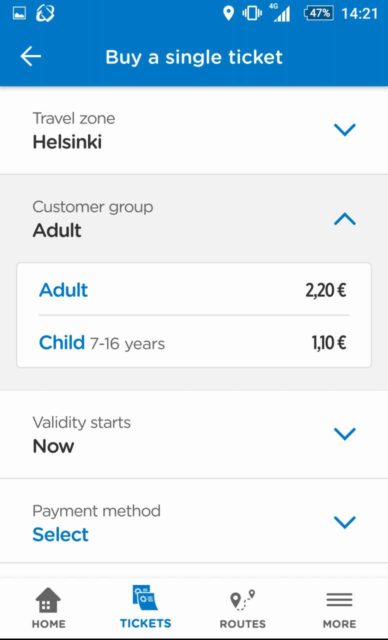The width and height of the screenshot is (388, 640).
Task: Open the Home icon in bottom bar
Action: coord(48,600)
